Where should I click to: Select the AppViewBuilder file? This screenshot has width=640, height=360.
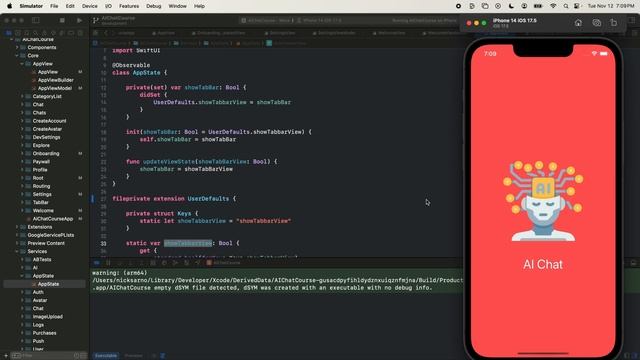(x=56, y=80)
